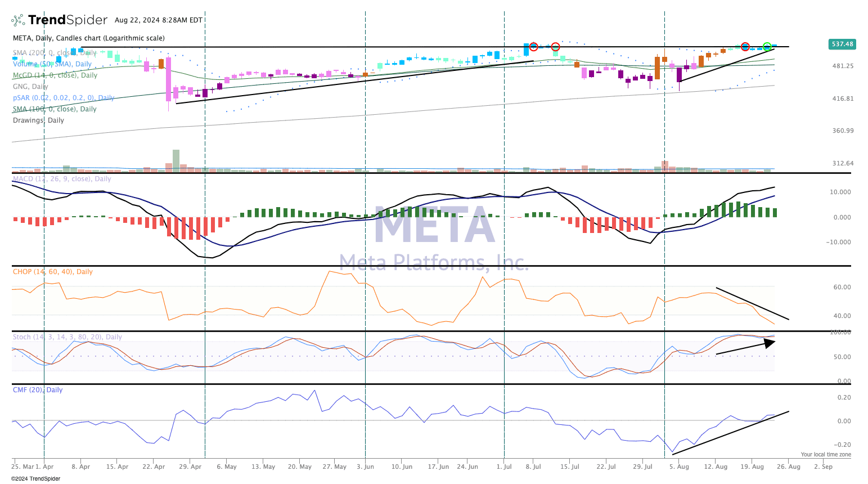868x484 pixels.
Task: Click the 29. Apr date axis label
Action: click(x=190, y=467)
